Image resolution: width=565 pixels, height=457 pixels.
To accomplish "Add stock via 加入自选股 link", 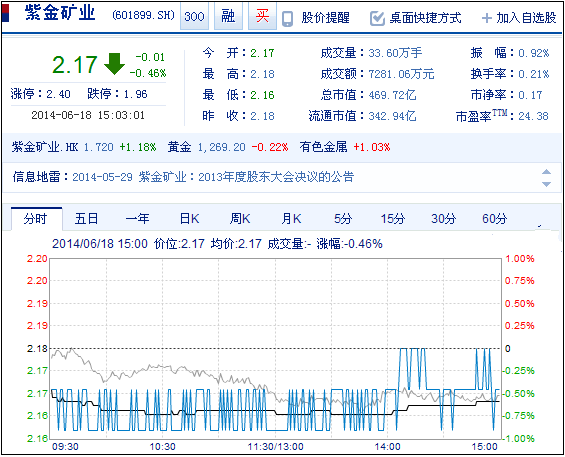I will [x=526, y=18].
